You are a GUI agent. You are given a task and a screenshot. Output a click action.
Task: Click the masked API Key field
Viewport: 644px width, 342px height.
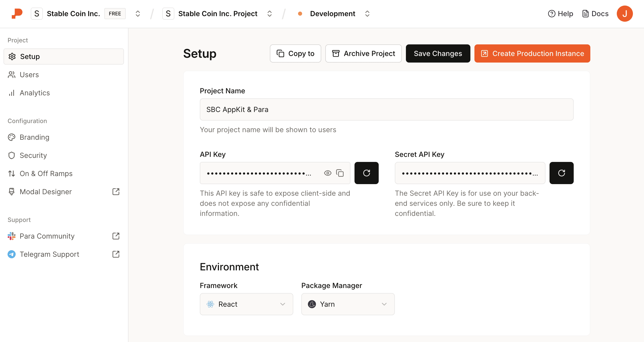(275, 173)
